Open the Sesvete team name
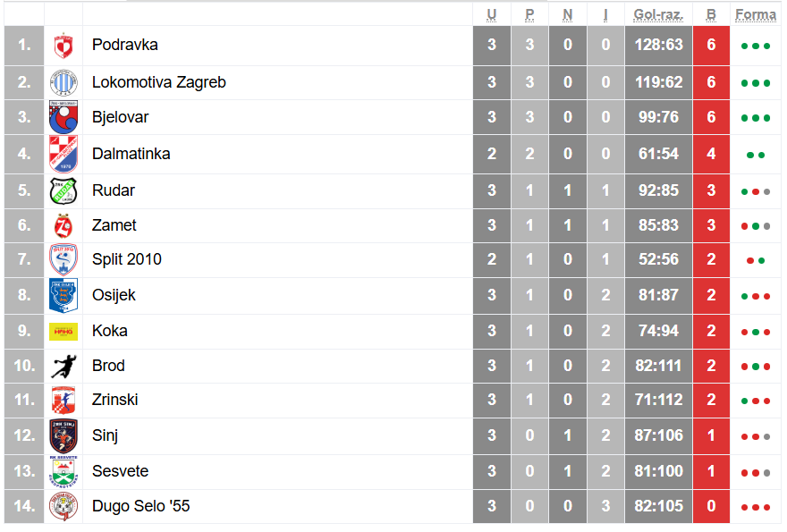This screenshot has height=532, width=787. 120,471
